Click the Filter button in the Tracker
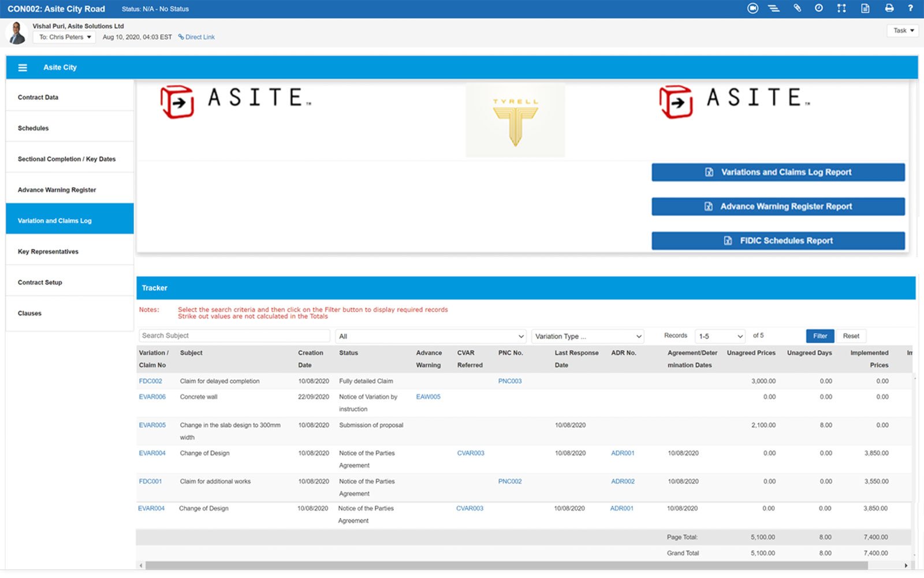Viewport: 924px width, 578px height. pyautogui.click(x=819, y=336)
